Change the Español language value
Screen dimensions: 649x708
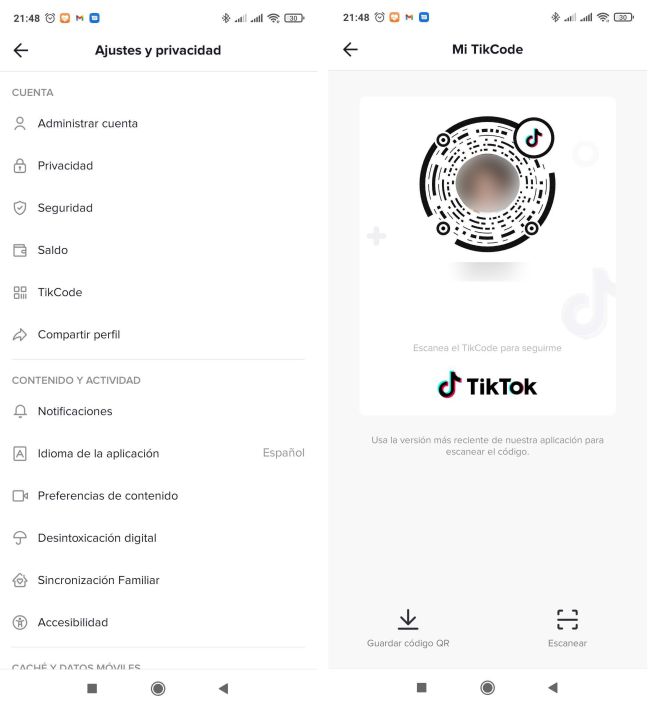click(284, 453)
